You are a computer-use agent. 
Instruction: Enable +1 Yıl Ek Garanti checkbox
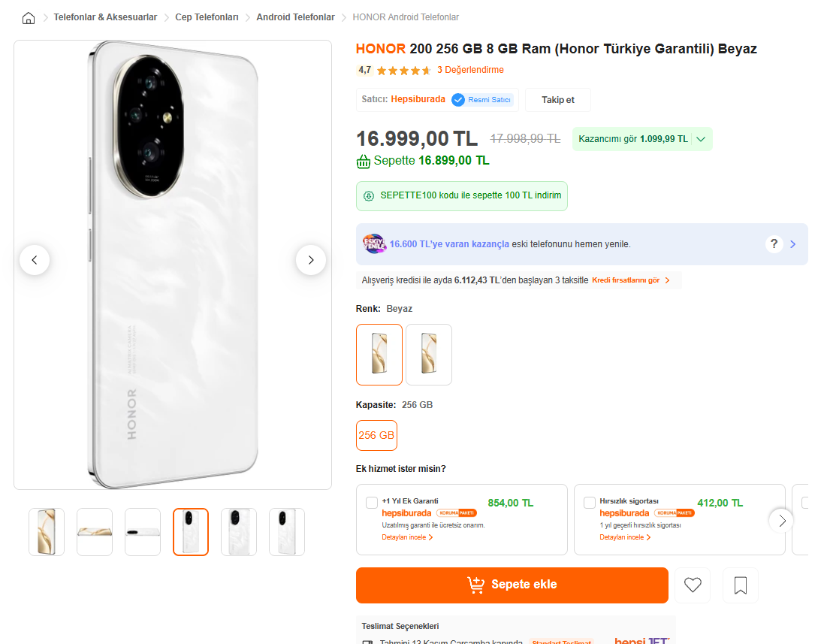(372, 503)
